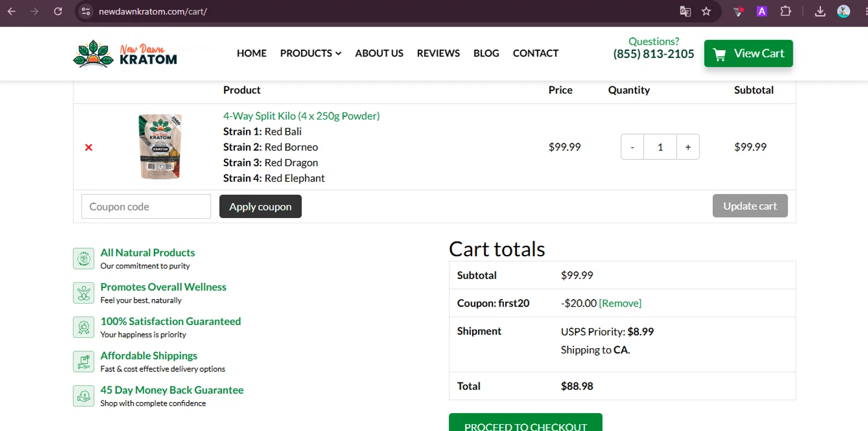Open the browser profile avatar
This screenshot has height=431, width=868.
coord(844,11)
